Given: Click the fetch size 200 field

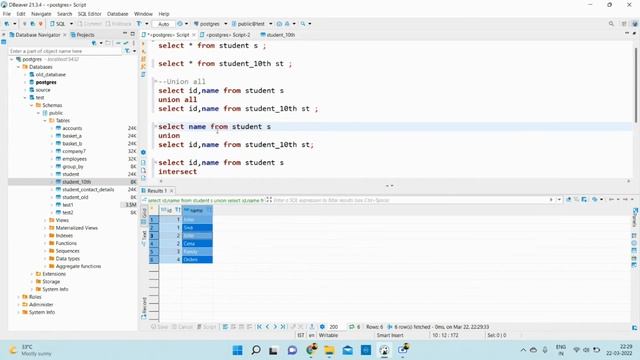Looking at the screenshot, I should tap(336, 327).
